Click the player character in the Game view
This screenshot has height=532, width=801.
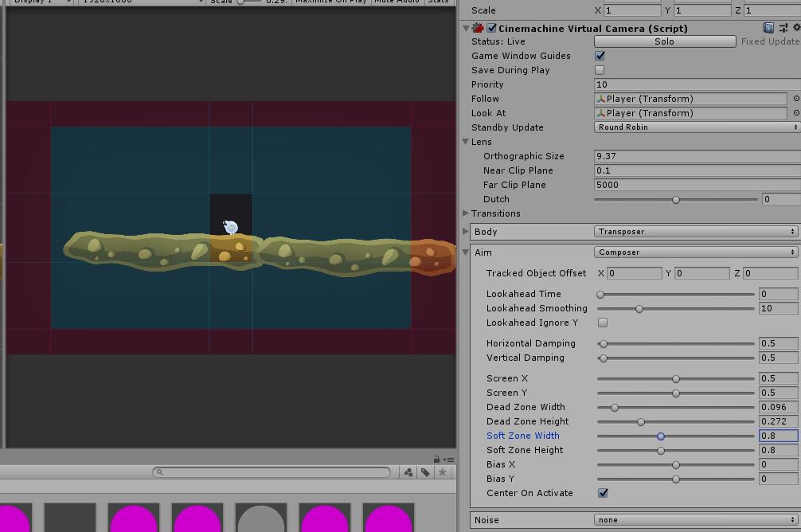[230, 226]
